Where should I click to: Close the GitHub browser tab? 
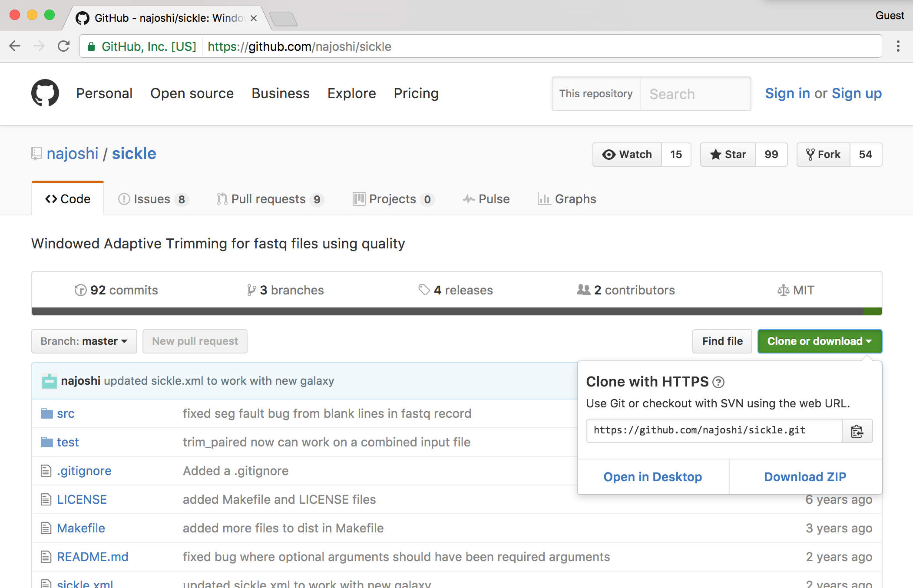point(254,18)
